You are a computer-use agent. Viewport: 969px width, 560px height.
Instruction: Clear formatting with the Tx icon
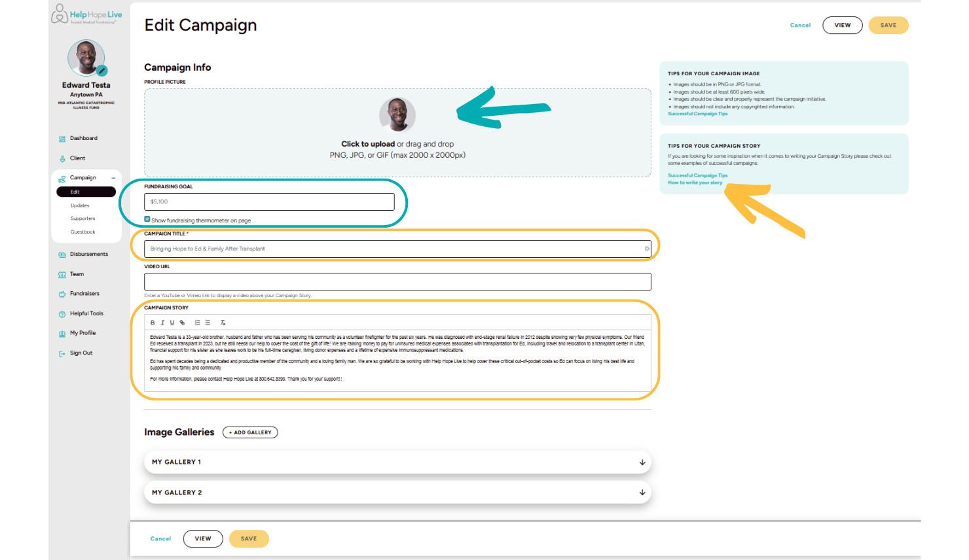click(223, 323)
